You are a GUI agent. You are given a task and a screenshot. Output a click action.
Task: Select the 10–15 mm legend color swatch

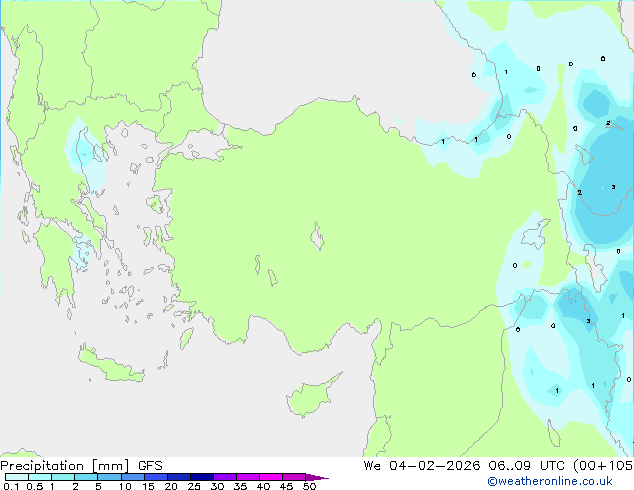[132, 477]
